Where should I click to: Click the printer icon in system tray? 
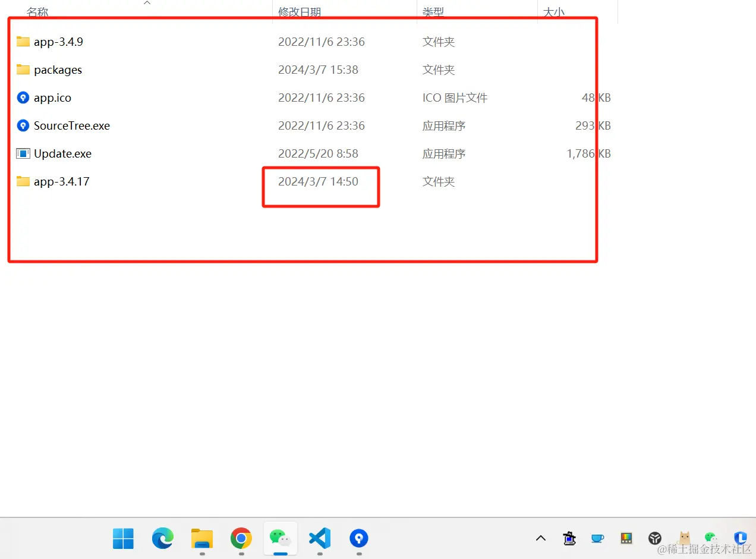click(x=569, y=538)
